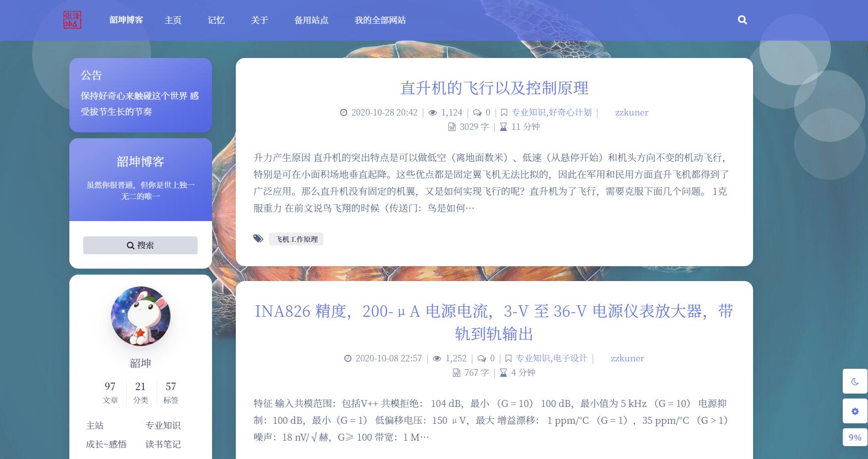This screenshot has height=459, width=868.
Task: Go to the 关于 page
Action: point(259,20)
